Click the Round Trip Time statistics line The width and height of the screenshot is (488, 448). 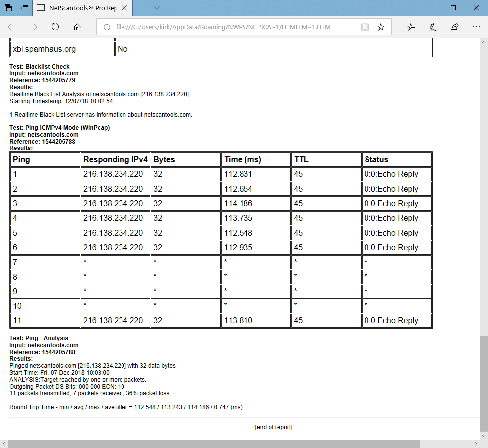click(125, 407)
